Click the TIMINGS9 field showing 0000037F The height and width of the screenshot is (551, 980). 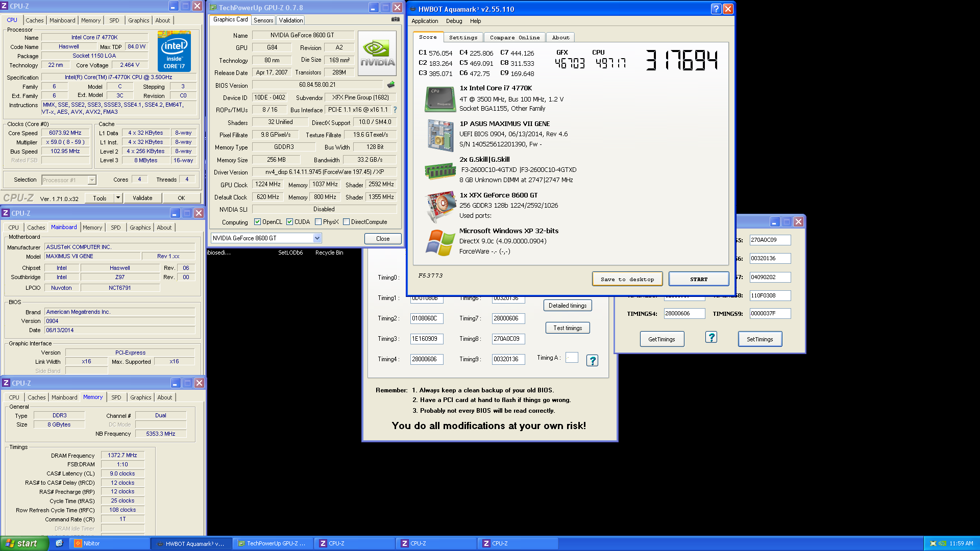coord(770,313)
